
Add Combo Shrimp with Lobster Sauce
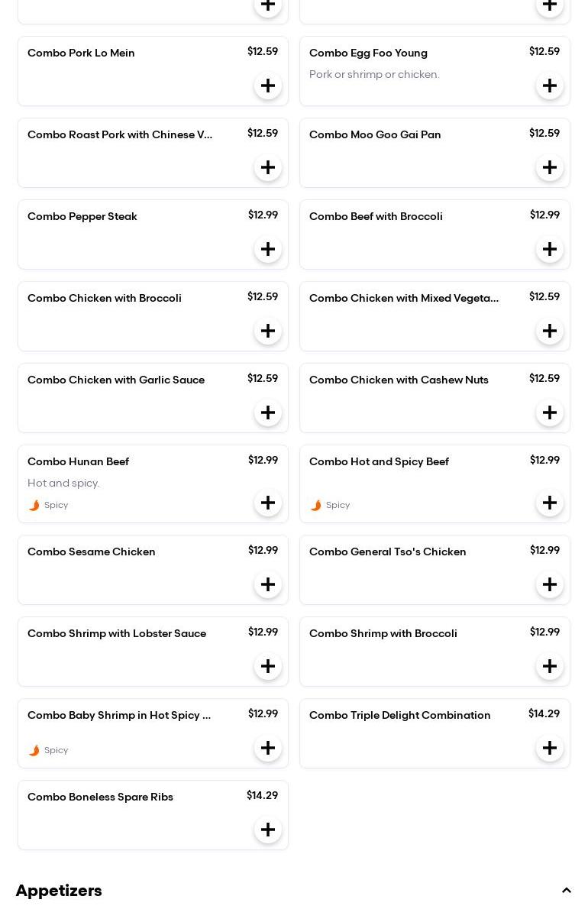tap(268, 666)
